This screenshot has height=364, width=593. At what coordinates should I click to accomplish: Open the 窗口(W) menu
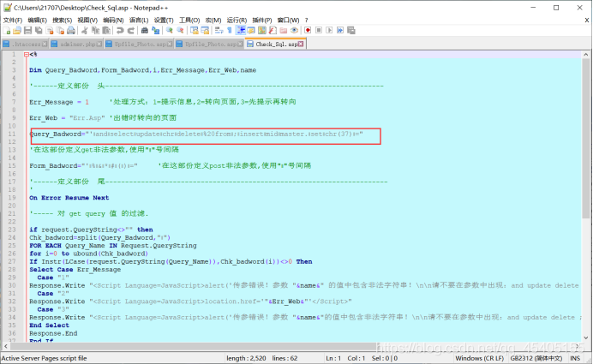pos(288,20)
